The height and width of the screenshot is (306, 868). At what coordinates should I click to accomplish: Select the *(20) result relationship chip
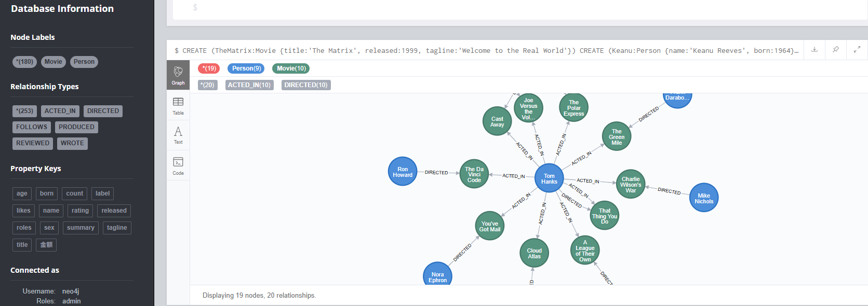tap(208, 85)
